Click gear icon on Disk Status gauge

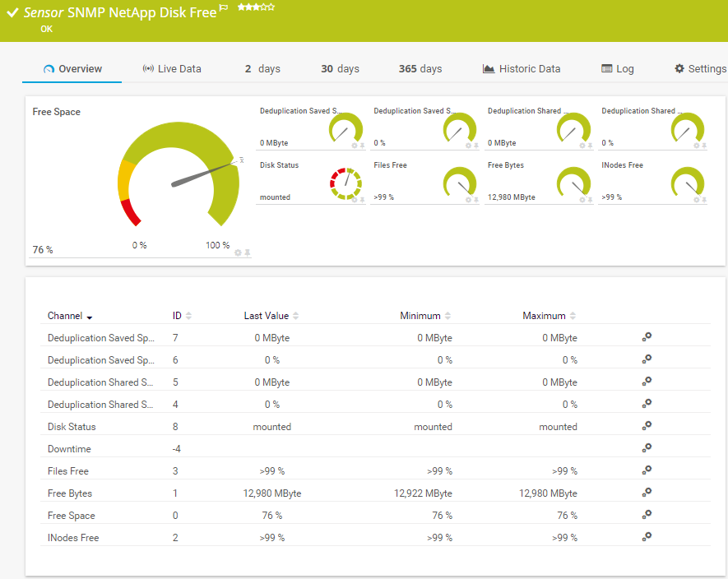(355, 200)
